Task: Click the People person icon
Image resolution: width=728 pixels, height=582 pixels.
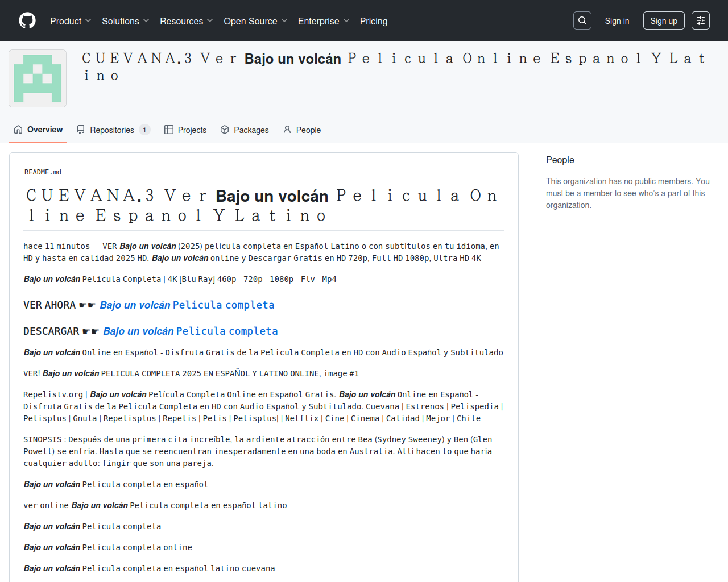Action: pos(287,130)
